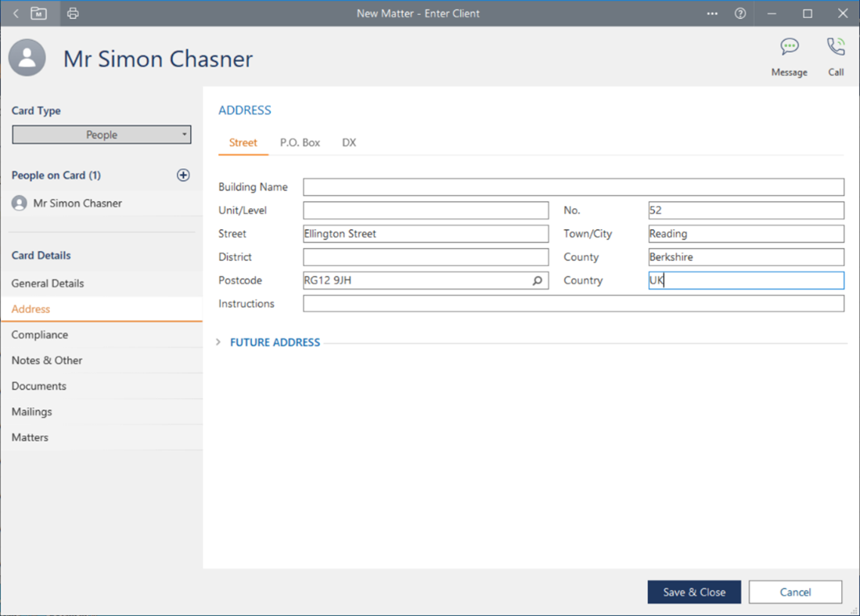Open the Card Type People dropdown

point(102,135)
